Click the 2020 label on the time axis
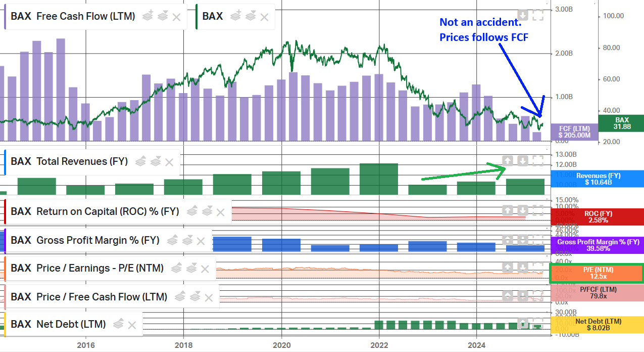This screenshot has height=352, width=644. click(x=281, y=345)
